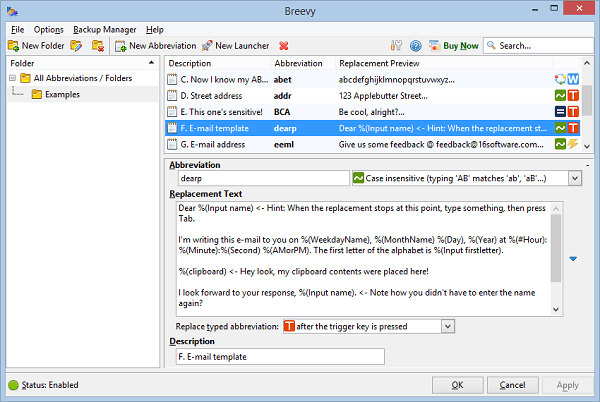Open the Help menu

tap(155, 29)
